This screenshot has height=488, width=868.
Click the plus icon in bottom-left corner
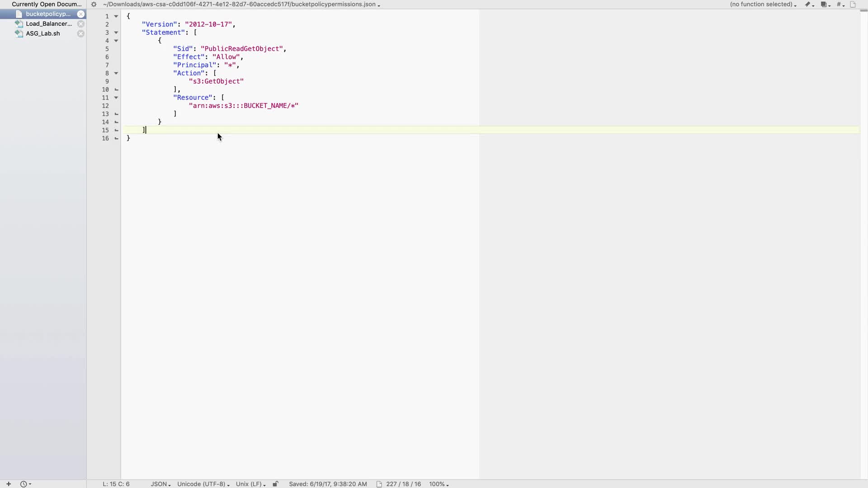pyautogui.click(x=8, y=484)
